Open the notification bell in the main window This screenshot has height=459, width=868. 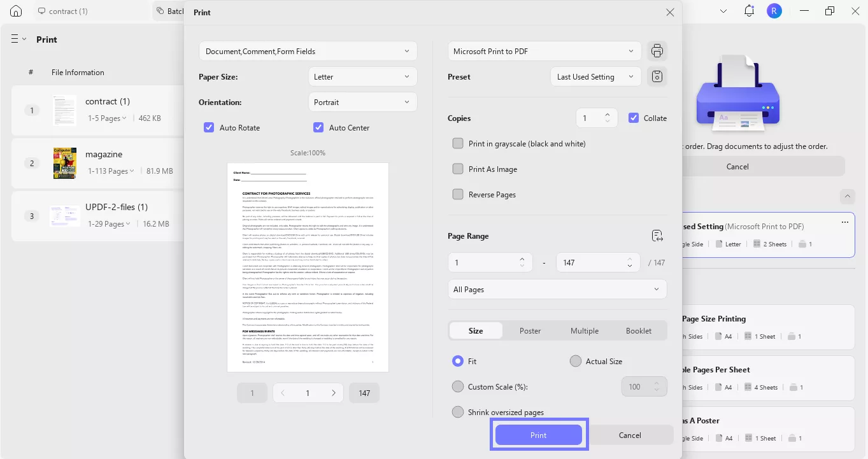749,11
